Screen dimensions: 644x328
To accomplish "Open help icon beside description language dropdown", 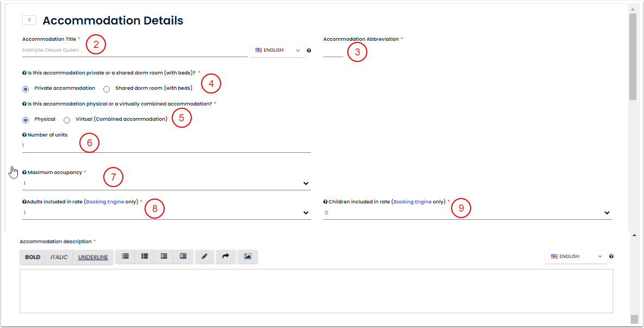I will 611,257.
